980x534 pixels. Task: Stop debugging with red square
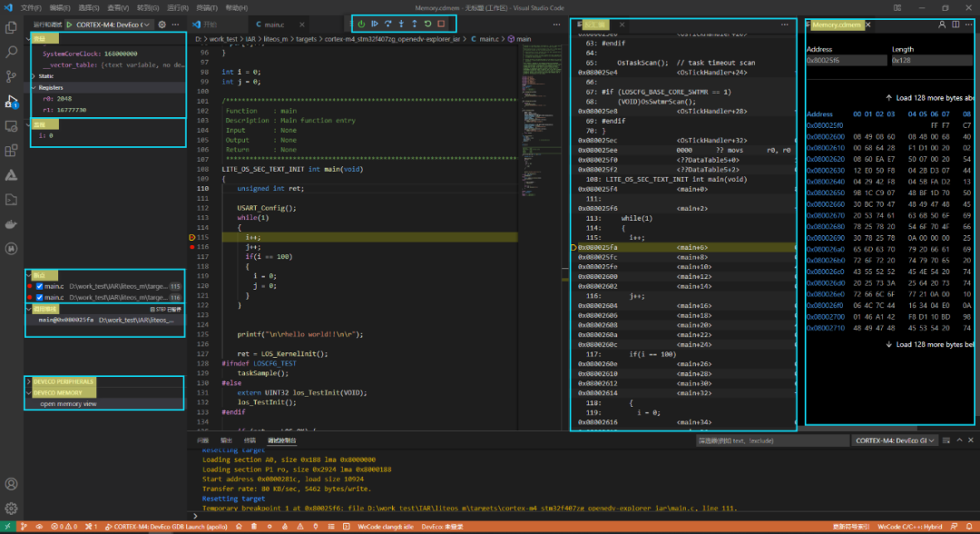pos(441,24)
